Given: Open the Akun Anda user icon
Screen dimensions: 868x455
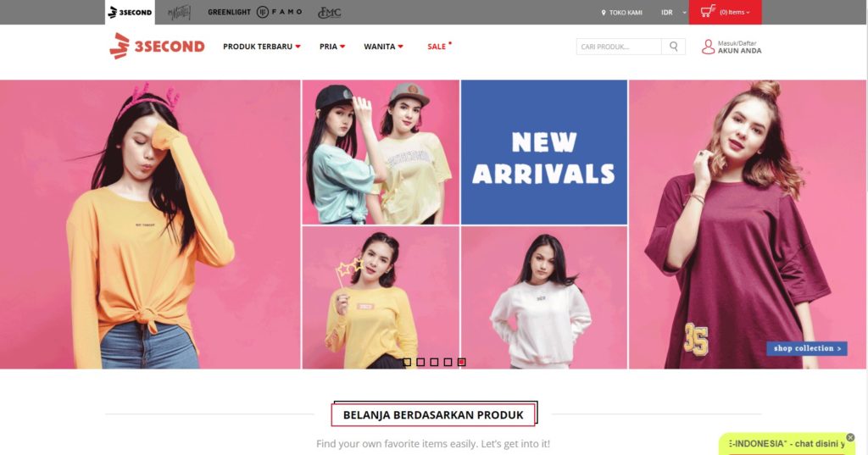Looking at the screenshot, I should click(708, 47).
